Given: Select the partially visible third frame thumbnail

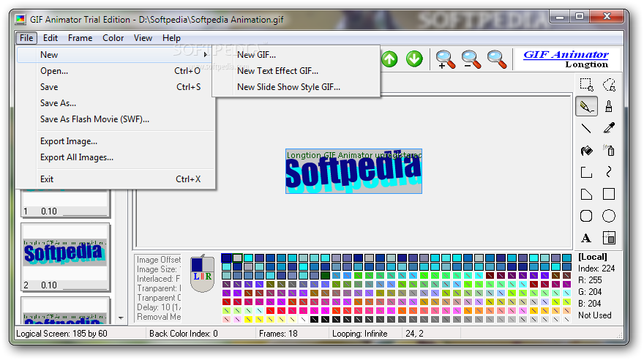Looking at the screenshot, I should click(x=65, y=310).
